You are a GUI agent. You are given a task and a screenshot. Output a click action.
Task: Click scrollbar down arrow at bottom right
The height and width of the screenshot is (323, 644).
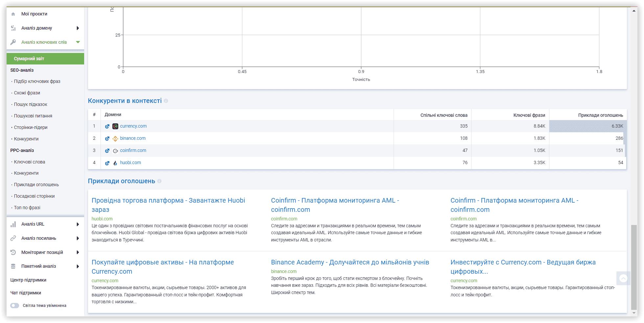[x=634, y=313]
